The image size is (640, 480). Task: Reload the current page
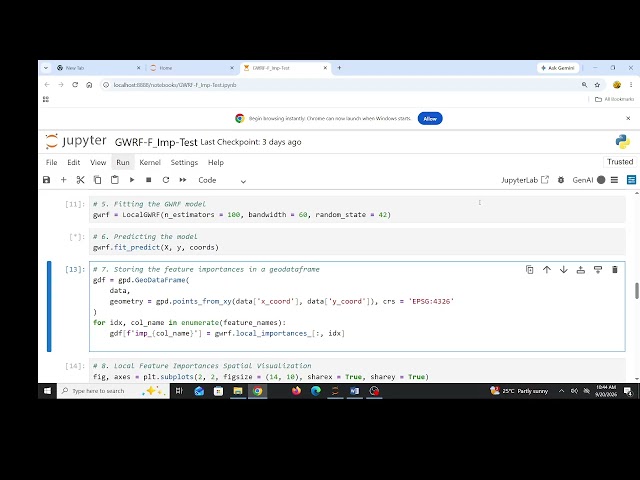coord(75,85)
